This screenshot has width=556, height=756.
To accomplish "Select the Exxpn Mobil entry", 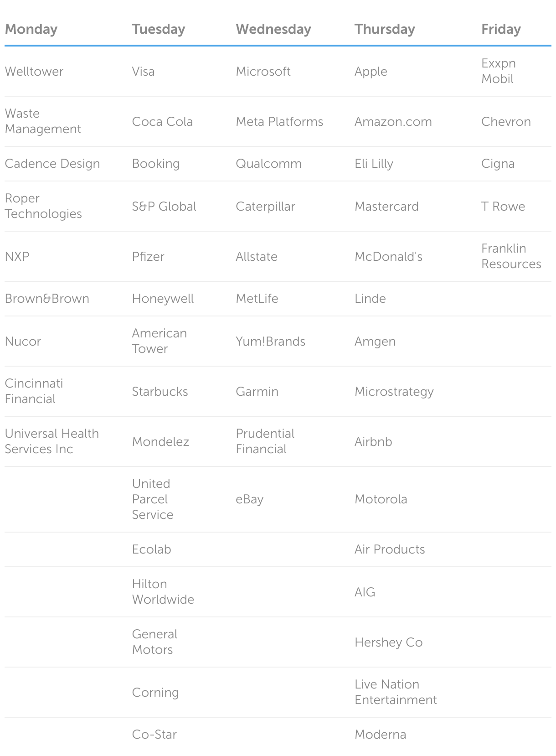I will [x=498, y=71].
